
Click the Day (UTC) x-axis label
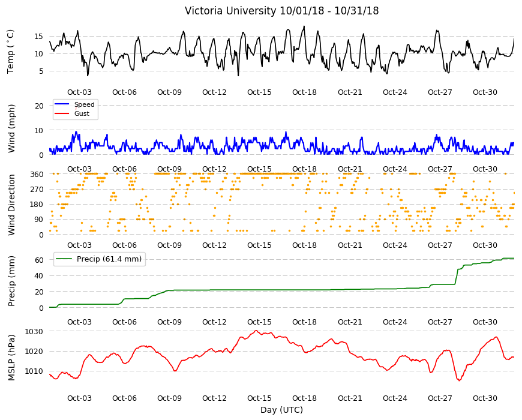click(281, 410)
